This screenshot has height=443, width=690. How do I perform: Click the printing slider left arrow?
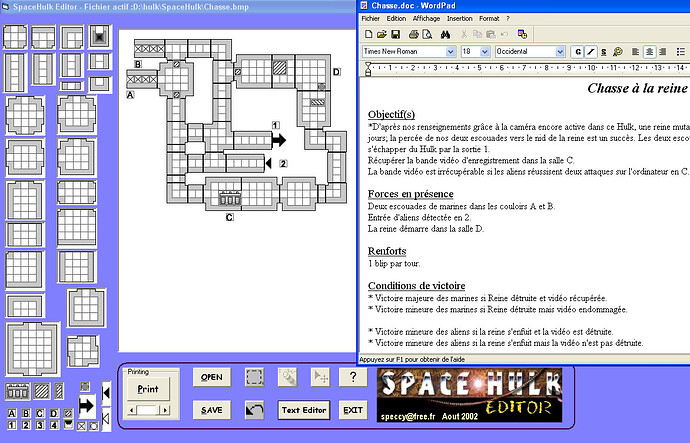click(x=132, y=410)
